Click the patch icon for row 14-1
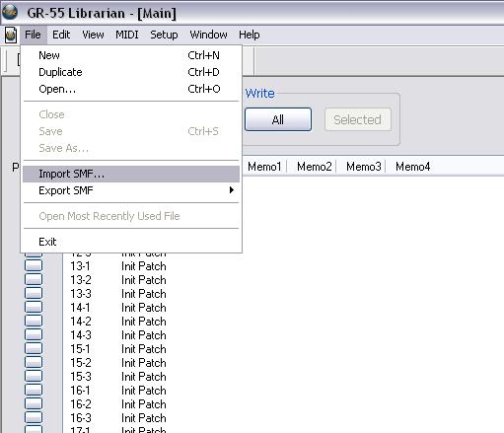 (34, 307)
